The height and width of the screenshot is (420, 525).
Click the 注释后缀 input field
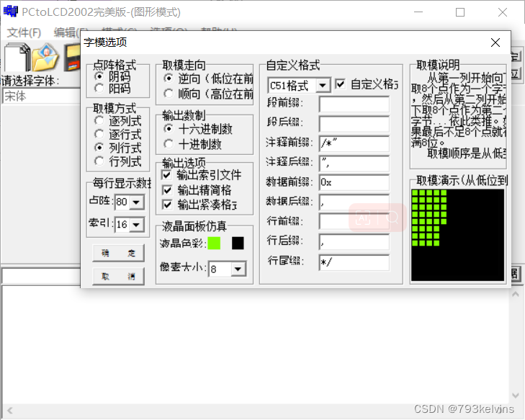[x=354, y=163]
